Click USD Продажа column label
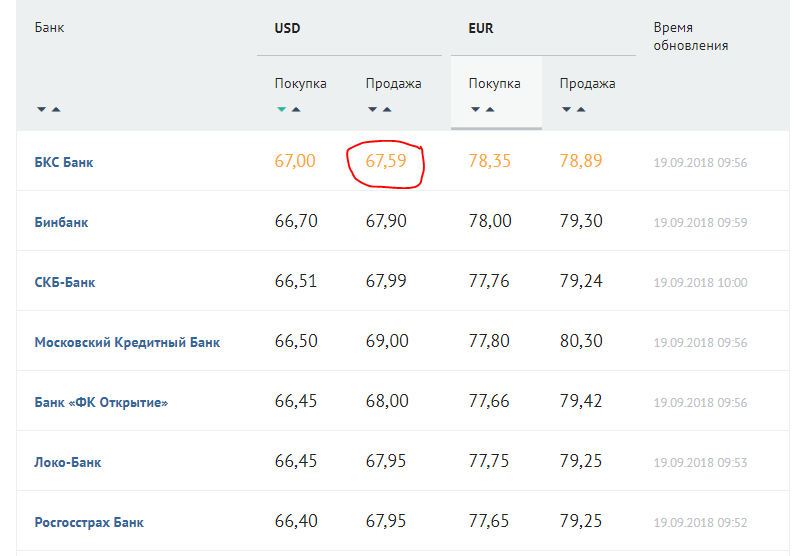Image resolution: width=795 pixels, height=556 pixels. [x=393, y=84]
